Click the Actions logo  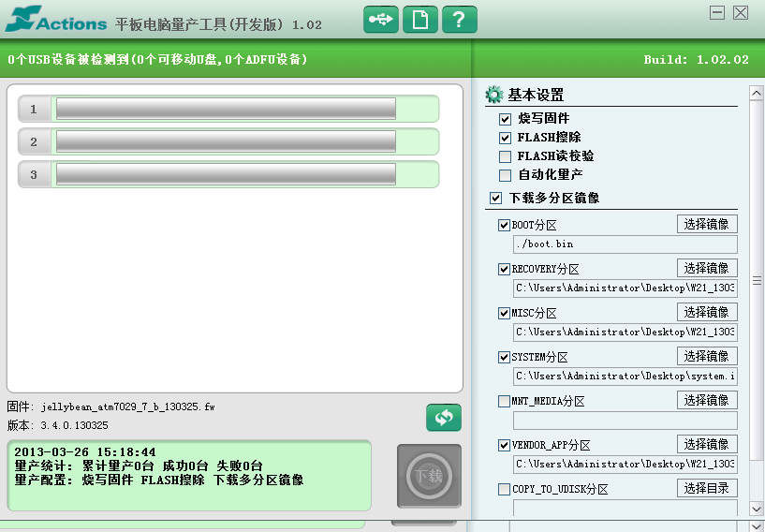point(56,19)
